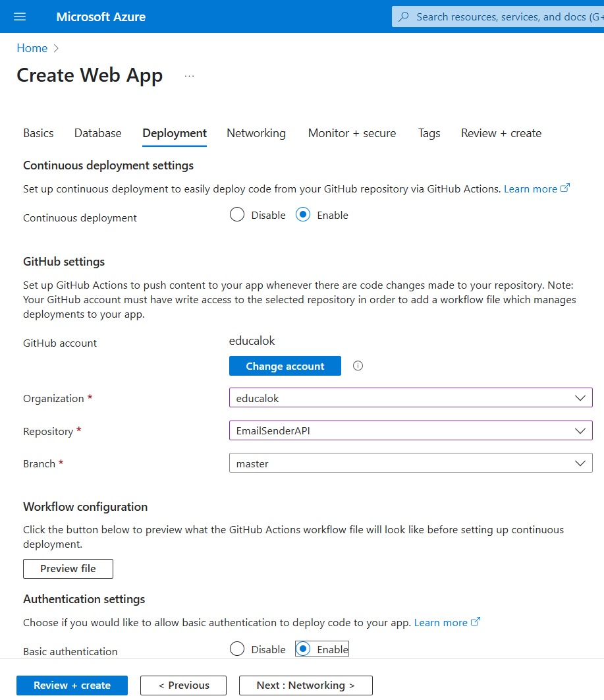Select Disable for Basic authentication
The width and height of the screenshot is (604, 700).
(237, 649)
